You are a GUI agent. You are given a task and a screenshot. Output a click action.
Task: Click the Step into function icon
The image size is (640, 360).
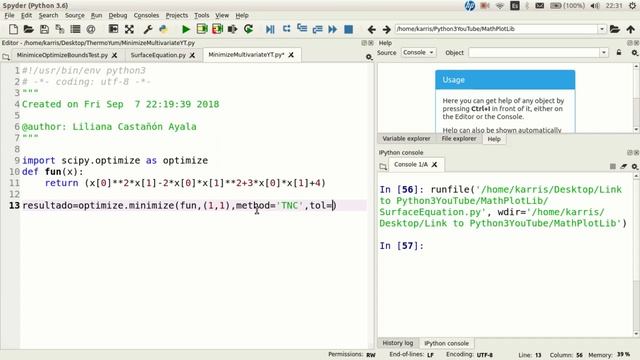click(x=302, y=29)
